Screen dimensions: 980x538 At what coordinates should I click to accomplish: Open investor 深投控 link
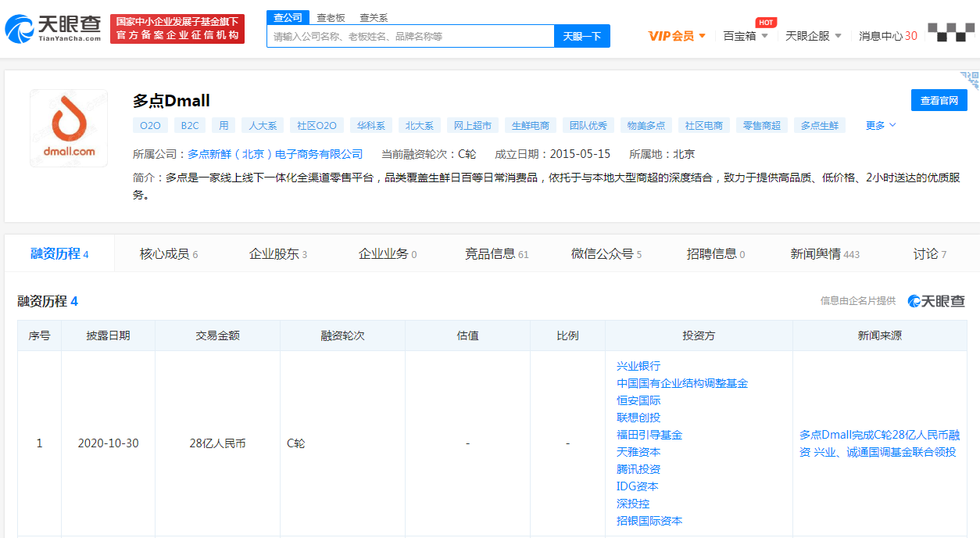(x=633, y=504)
